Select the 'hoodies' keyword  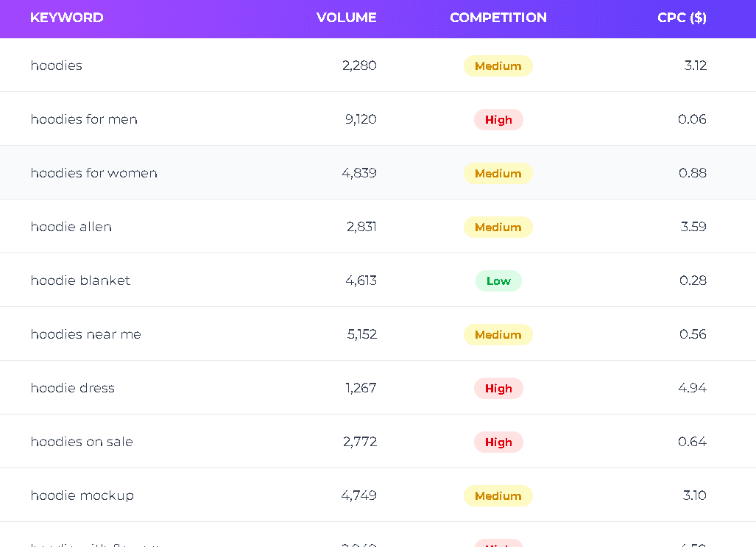click(x=57, y=66)
